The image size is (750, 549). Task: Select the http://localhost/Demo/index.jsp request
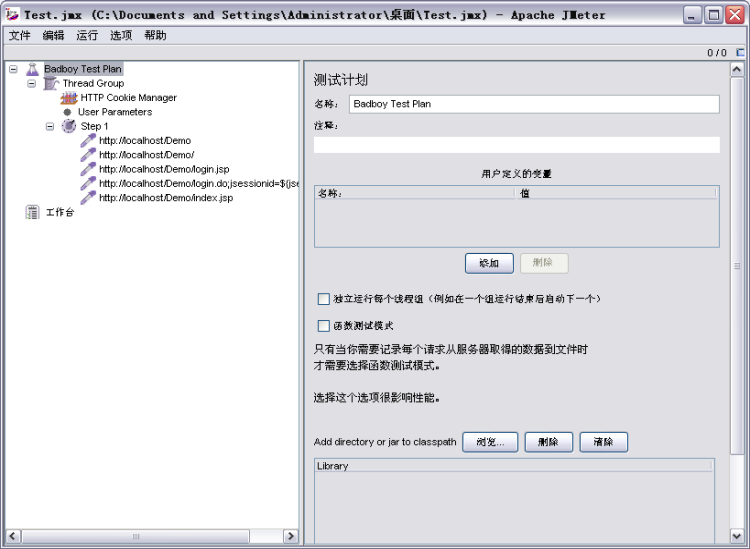[166, 198]
